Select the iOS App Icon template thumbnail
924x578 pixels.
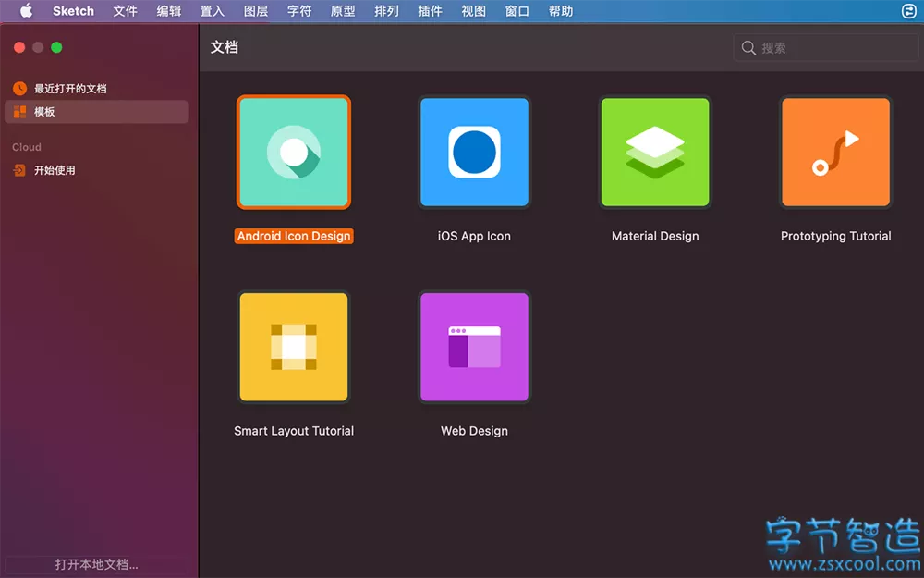coord(474,153)
